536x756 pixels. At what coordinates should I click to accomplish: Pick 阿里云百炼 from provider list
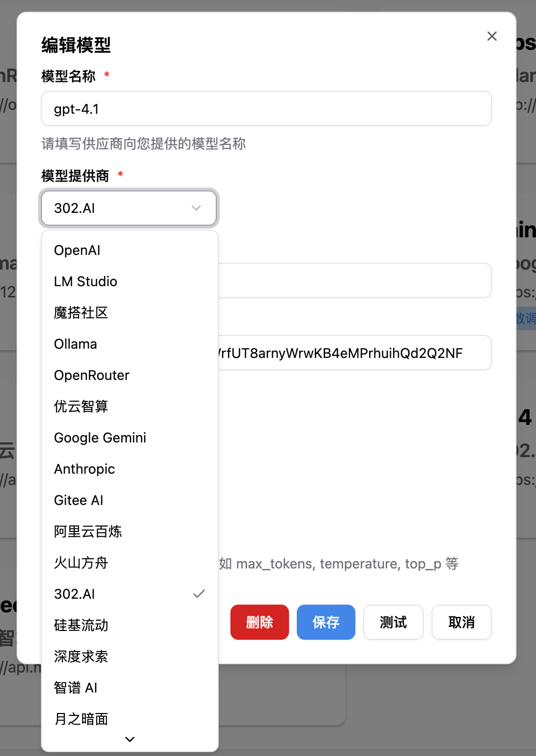point(88,531)
